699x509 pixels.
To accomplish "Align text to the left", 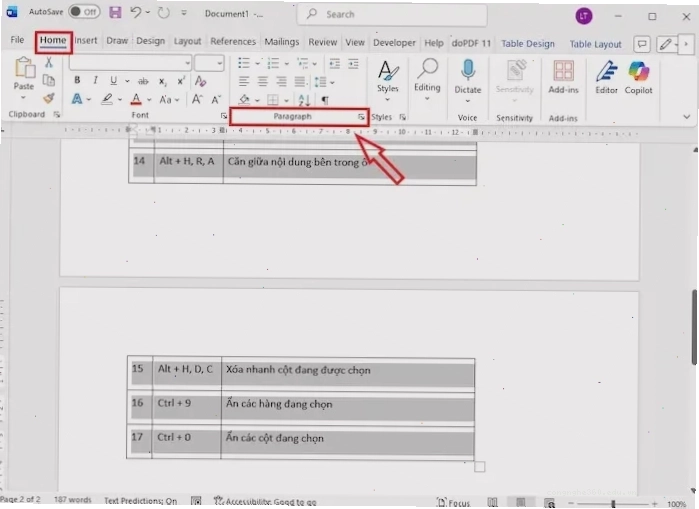I will tap(244, 82).
